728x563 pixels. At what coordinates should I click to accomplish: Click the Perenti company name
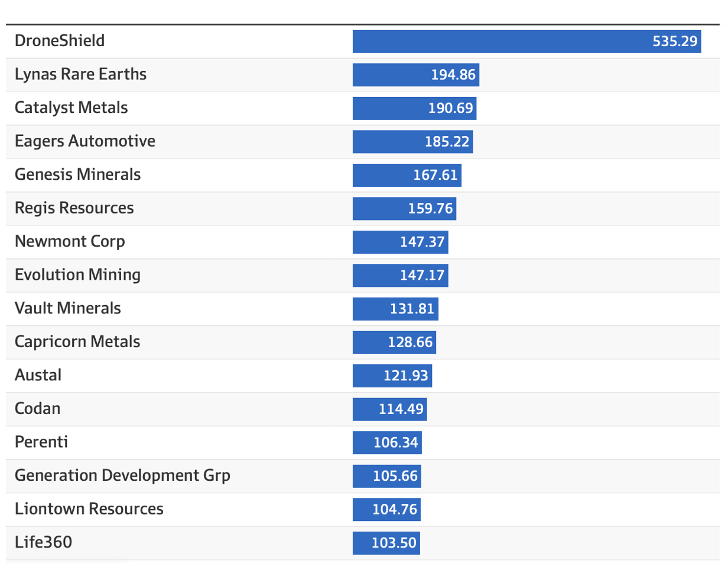[x=41, y=442]
